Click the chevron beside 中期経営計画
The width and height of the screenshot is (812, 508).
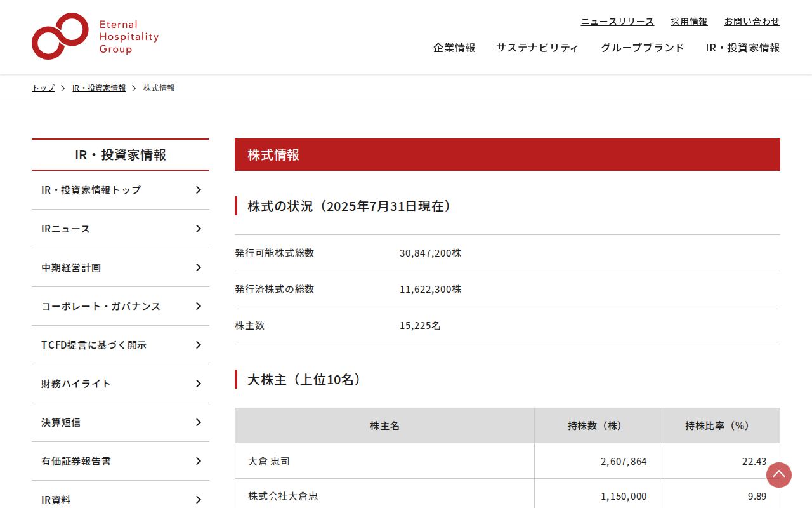click(199, 267)
